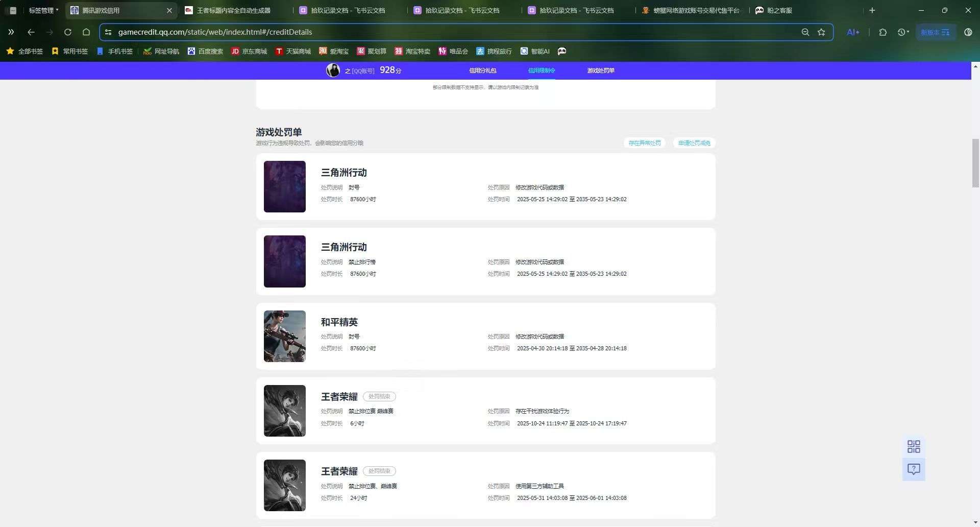
Task: Open the floating question-mark help icon
Action: [914, 469]
